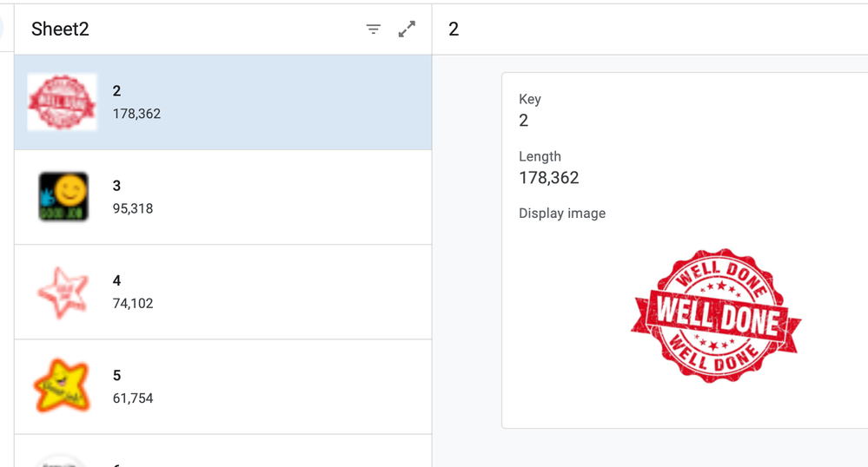Open the list row with 95,318
This screenshot has height=467, width=868.
(x=261, y=197)
